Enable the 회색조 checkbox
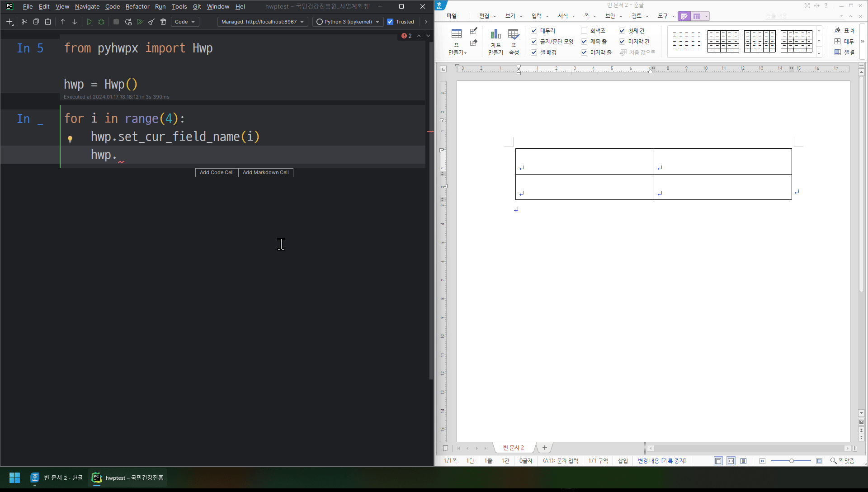The width and height of the screenshot is (868, 492). 584,31
